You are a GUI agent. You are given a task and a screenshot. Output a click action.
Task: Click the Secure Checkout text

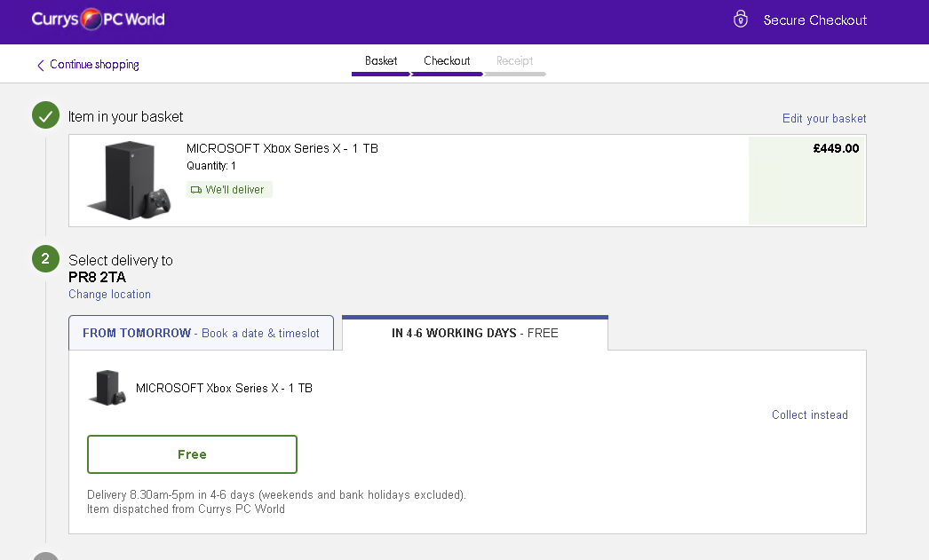click(814, 20)
